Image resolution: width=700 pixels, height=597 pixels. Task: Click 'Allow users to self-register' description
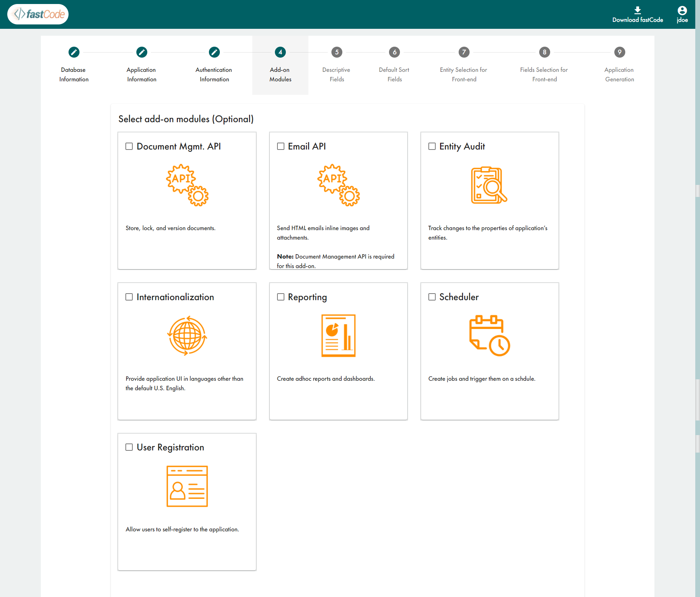pos(182,530)
